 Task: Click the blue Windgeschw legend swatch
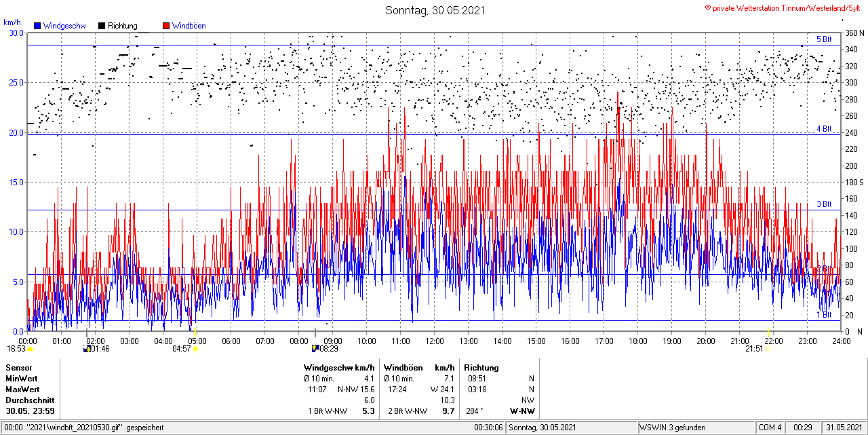tap(37, 26)
